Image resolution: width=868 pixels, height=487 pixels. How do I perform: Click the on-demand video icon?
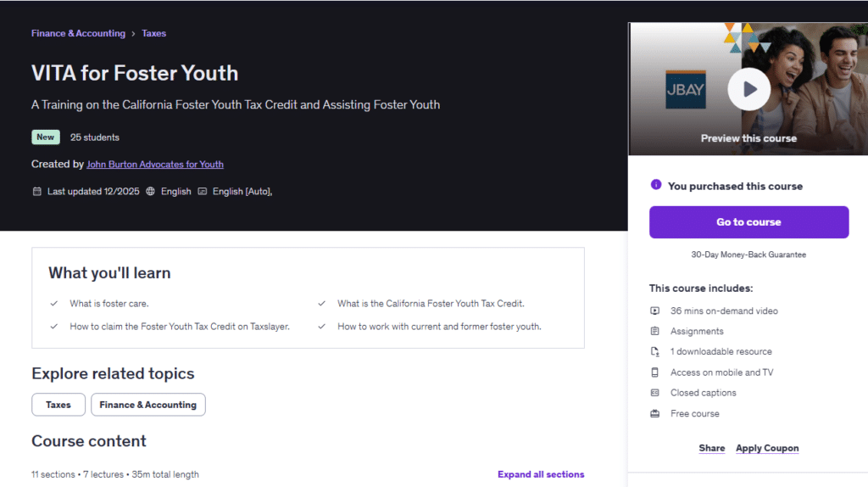654,311
